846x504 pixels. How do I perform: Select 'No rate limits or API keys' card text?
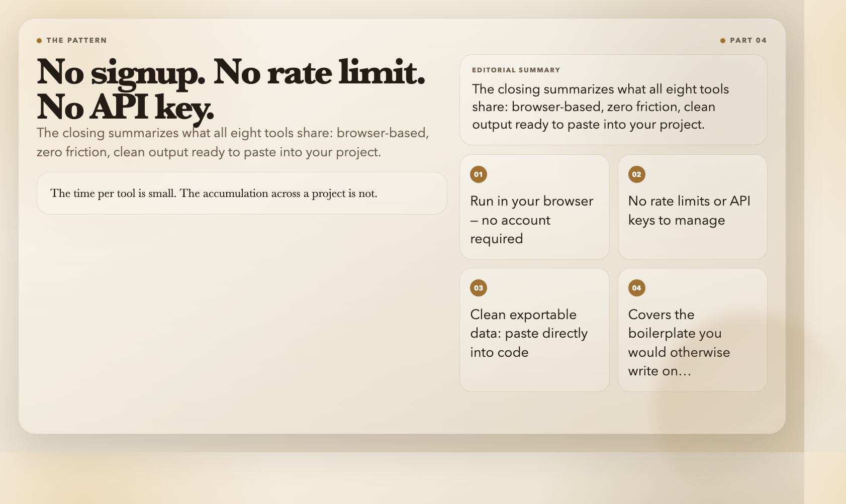(x=689, y=211)
